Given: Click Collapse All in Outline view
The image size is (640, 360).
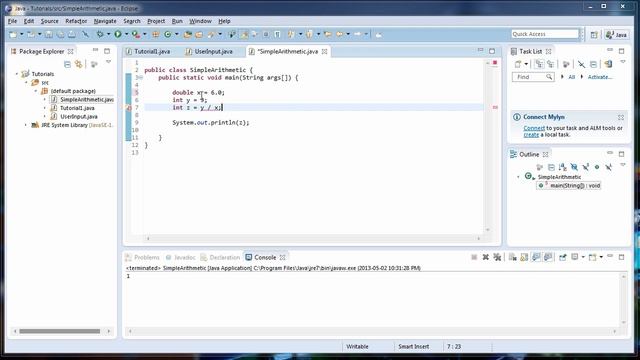Looking at the screenshot, I should pyautogui.click(x=551, y=167).
